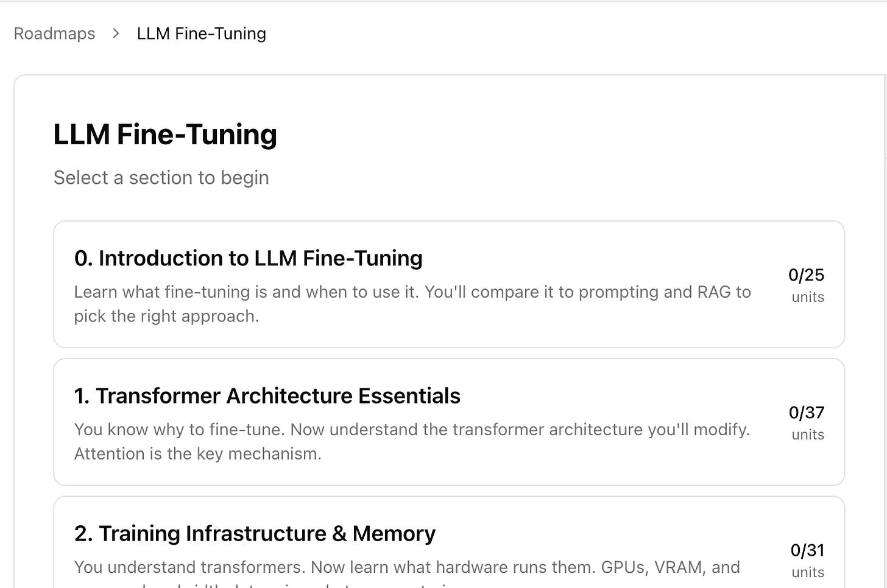Go back to Roadmaps breadcrumb link
Screen dimensions: 887x588
tap(54, 33)
